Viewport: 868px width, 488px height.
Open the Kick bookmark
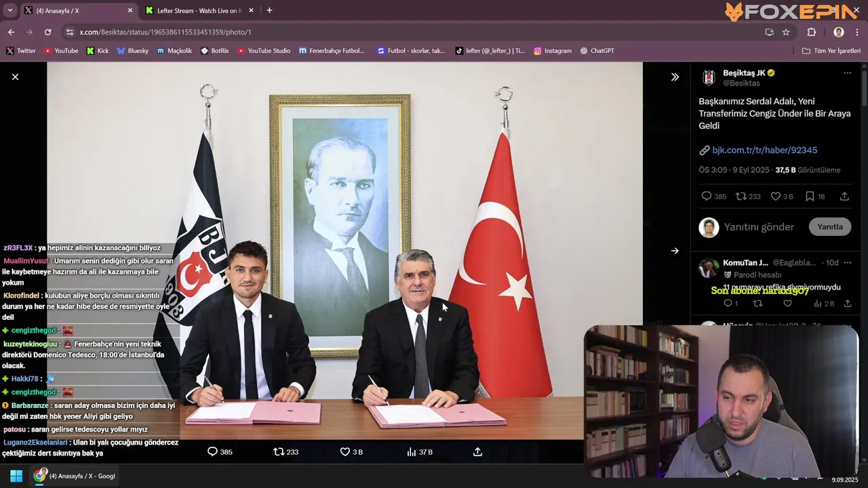click(98, 51)
